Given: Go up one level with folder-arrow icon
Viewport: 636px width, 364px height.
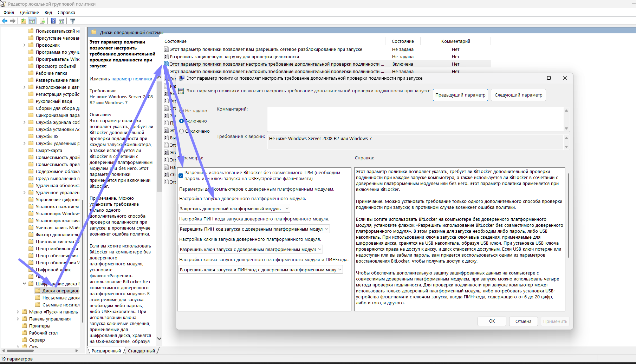Looking at the screenshot, I should click(23, 21).
